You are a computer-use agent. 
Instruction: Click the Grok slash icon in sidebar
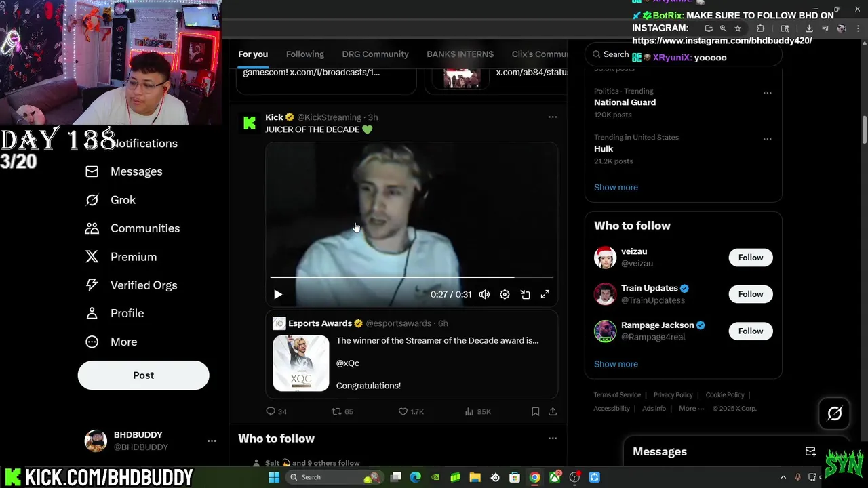pyautogui.click(x=92, y=200)
